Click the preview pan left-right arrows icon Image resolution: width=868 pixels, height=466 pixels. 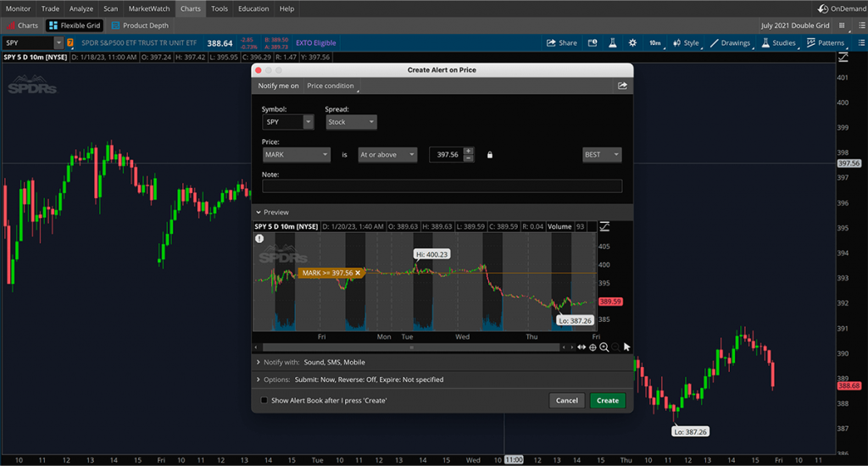(x=581, y=347)
